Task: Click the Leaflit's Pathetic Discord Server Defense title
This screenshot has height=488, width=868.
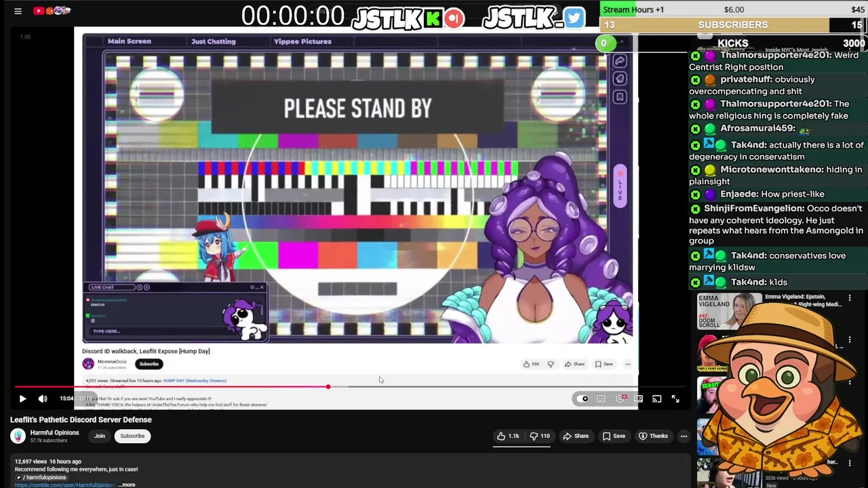Action: [81, 420]
